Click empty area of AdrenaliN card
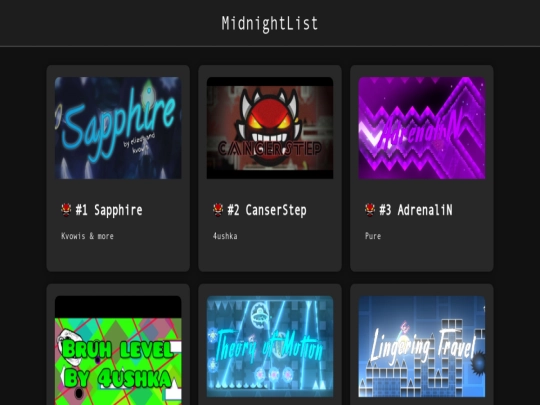This screenshot has width=540, height=405. 422,257
